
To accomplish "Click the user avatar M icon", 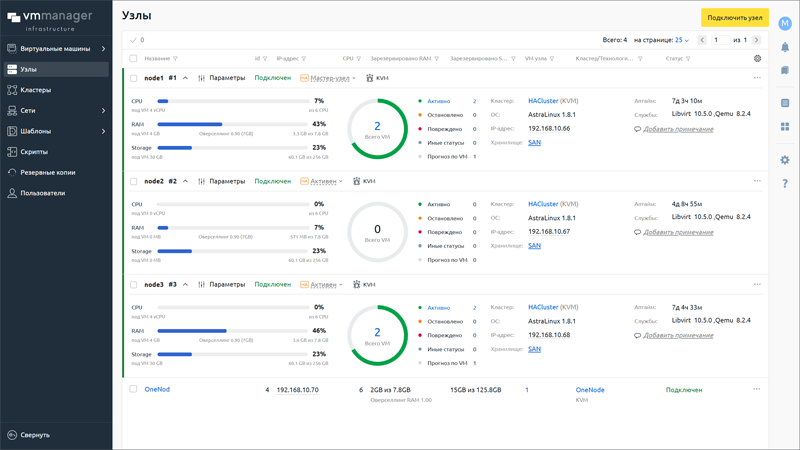I will 785,23.
